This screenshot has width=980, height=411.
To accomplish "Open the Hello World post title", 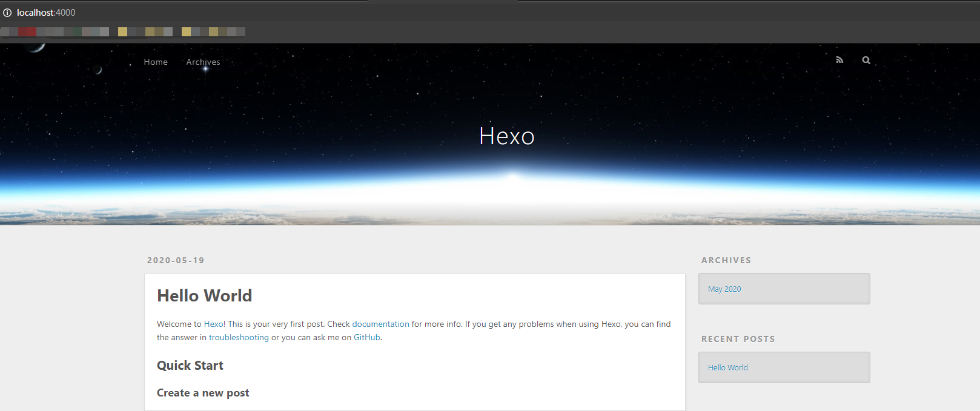I will tap(205, 295).
